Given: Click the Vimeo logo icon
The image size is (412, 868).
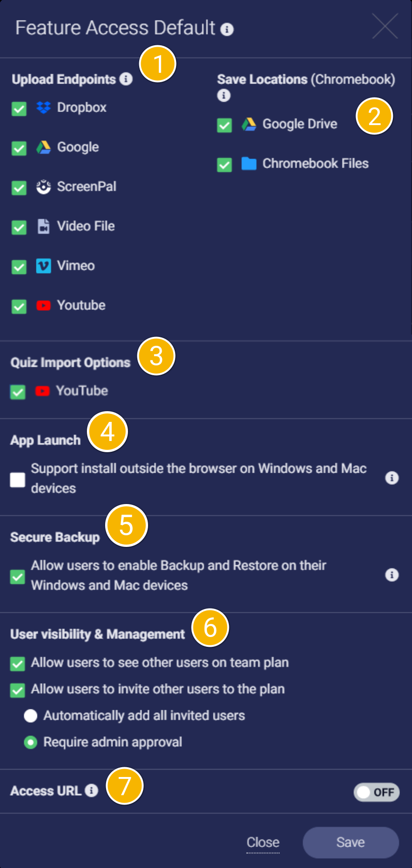Looking at the screenshot, I should click(43, 266).
